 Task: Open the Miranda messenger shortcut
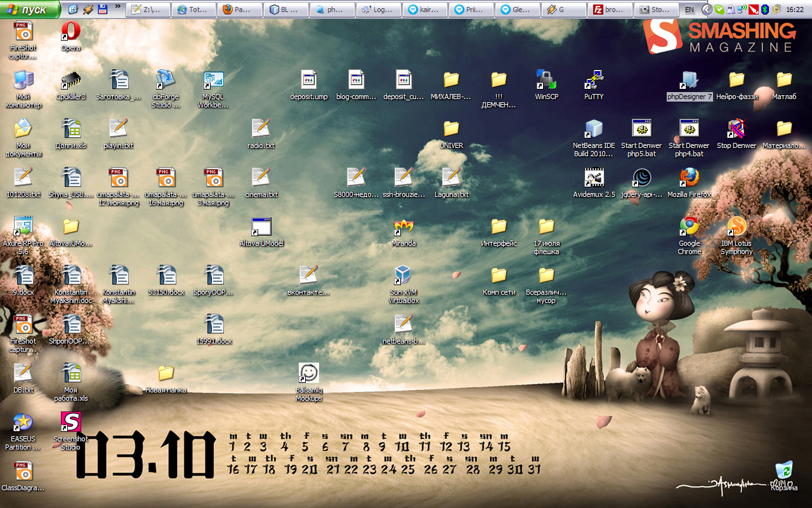(x=403, y=227)
